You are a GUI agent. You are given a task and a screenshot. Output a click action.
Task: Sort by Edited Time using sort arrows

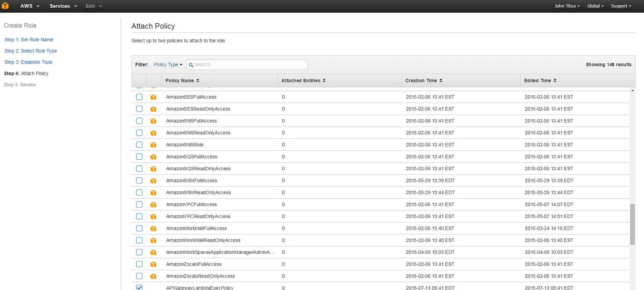click(555, 80)
